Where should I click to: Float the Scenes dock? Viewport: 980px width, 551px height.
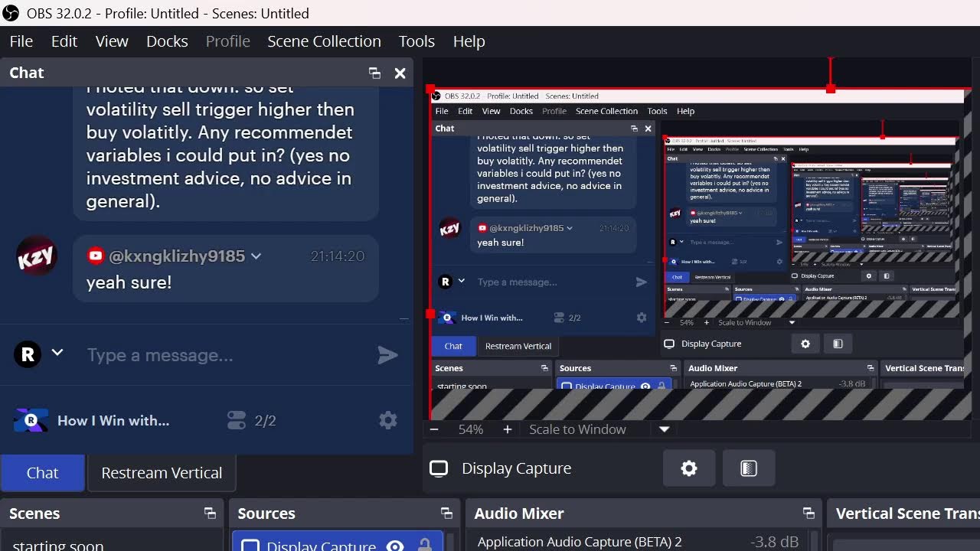click(210, 514)
